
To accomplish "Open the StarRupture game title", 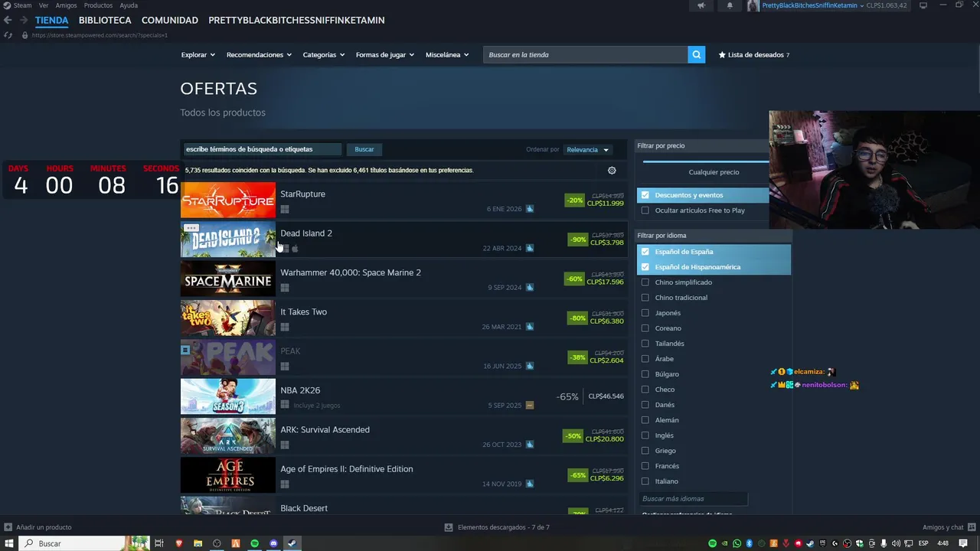I will tap(302, 194).
